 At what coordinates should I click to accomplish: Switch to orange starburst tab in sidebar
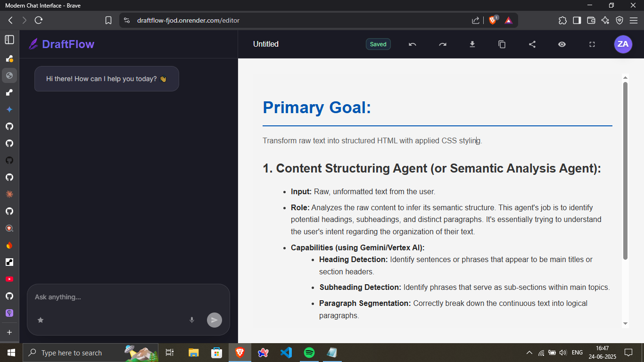coord(9,194)
